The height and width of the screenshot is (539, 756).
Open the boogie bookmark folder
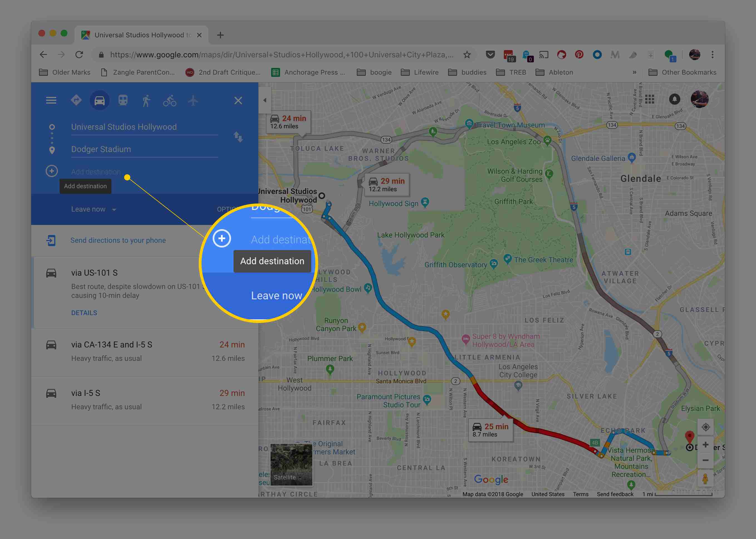point(374,72)
